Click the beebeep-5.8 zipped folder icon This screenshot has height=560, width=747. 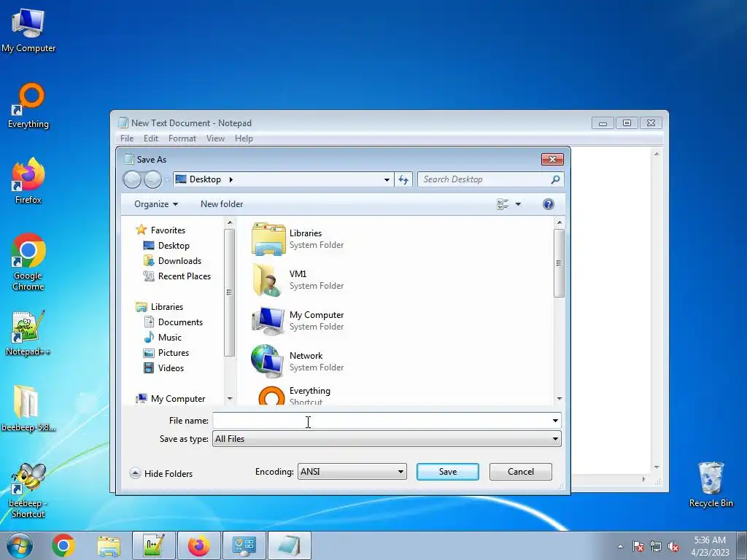pos(28,408)
